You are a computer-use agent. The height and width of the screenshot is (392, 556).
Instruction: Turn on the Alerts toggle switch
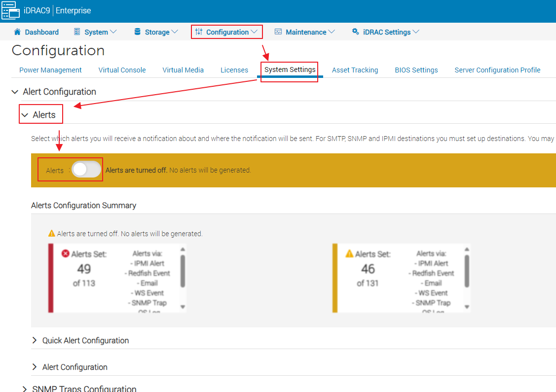(x=86, y=170)
